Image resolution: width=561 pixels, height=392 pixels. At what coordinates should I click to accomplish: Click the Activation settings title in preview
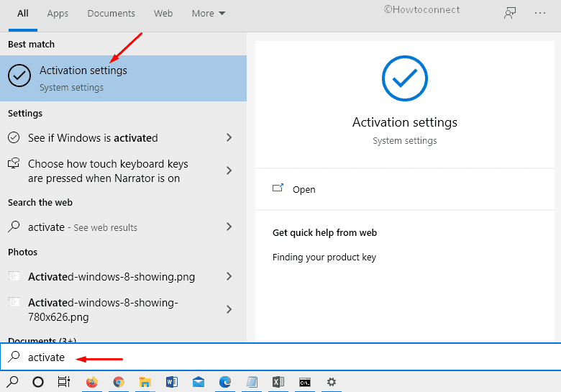coord(405,122)
